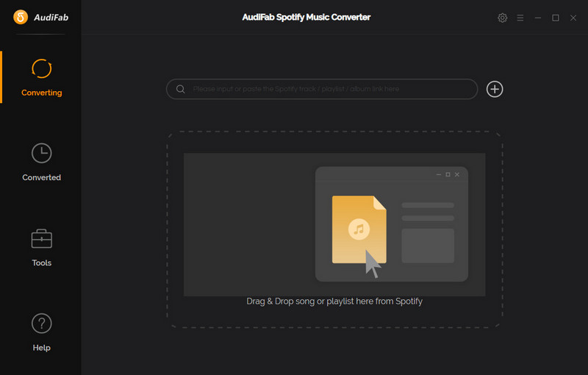
Task: Maximize the AudiFab window
Action: tap(556, 18)
